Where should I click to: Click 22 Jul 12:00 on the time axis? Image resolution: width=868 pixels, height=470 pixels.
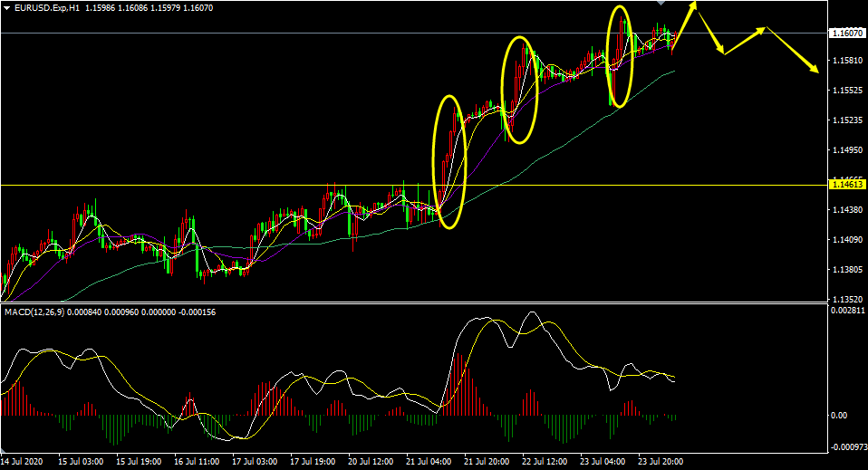(545, 461)
